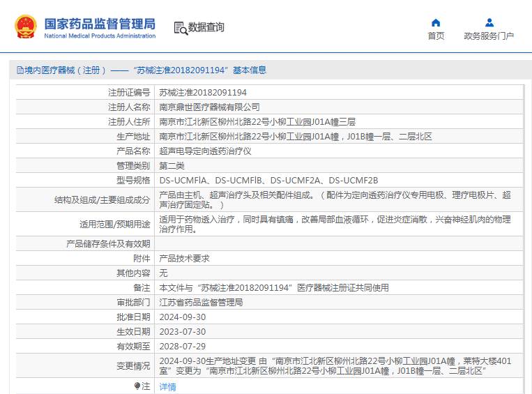Select approval date 2024-09-30
Image resolution: width=532 pixels, height=394 pixels.
(183, 317)
